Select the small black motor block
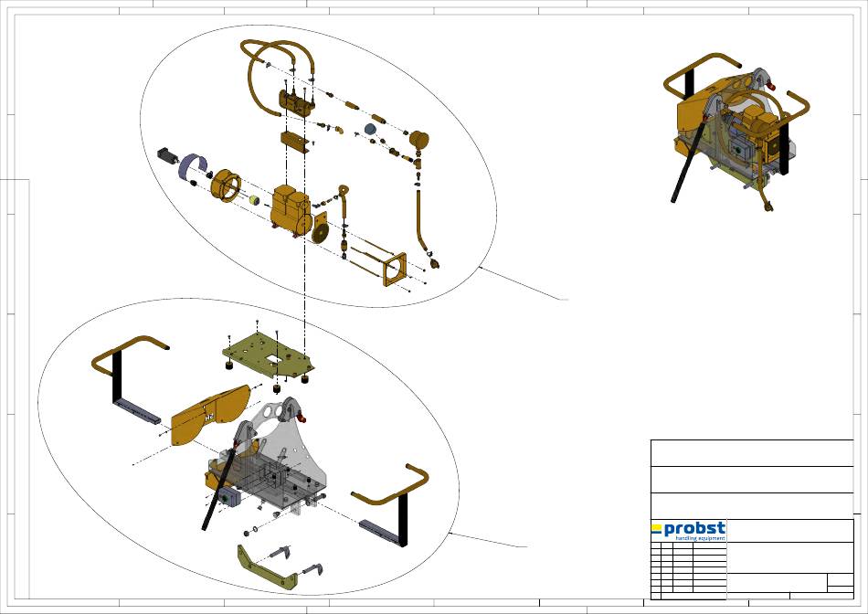Image resolution: width=868 pixels, height=614 pixels. tap(168, 153)
